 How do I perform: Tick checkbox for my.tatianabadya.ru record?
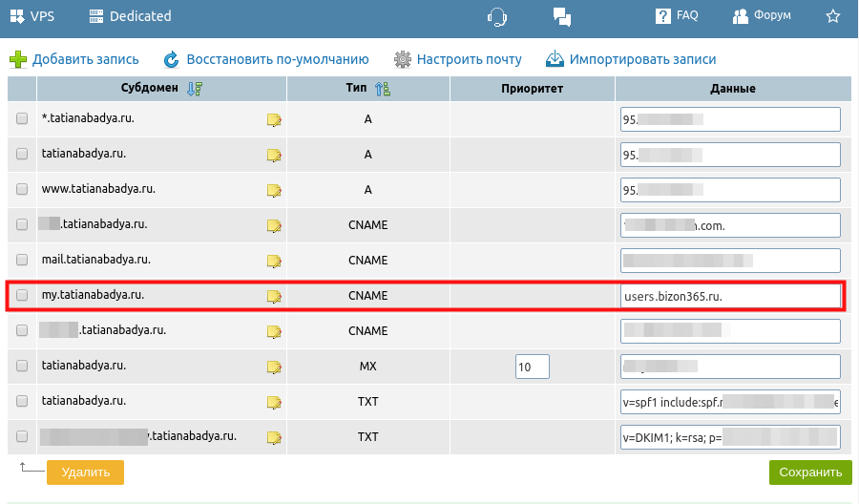tap(22, 296)
